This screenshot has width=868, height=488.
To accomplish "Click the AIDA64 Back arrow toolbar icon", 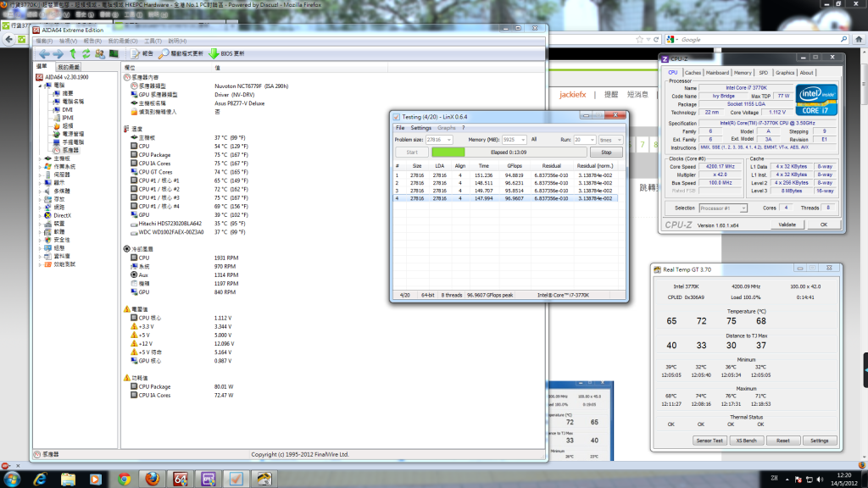I will click(44, 53).
